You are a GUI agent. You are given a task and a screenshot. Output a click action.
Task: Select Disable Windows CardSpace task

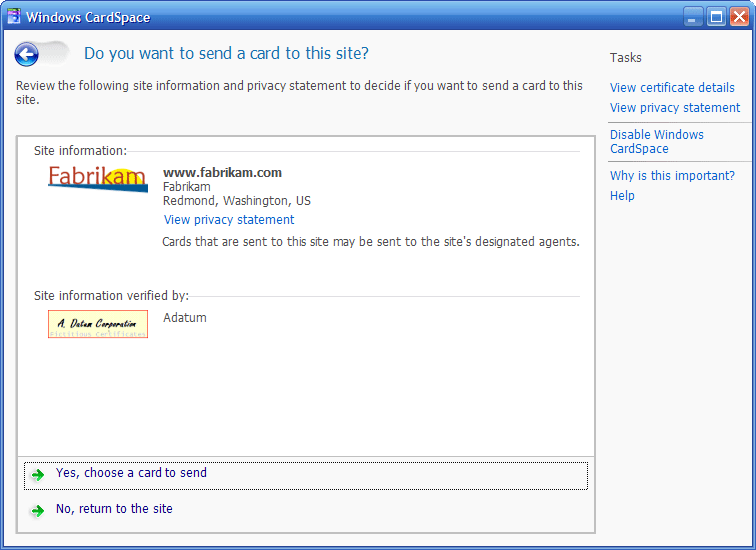click(x=657, y=142)
